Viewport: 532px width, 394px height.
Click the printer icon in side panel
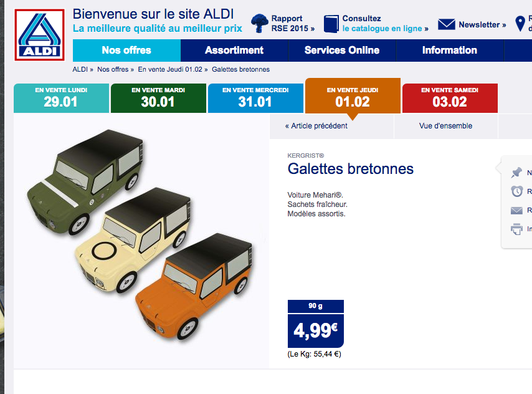coord(516,229)
